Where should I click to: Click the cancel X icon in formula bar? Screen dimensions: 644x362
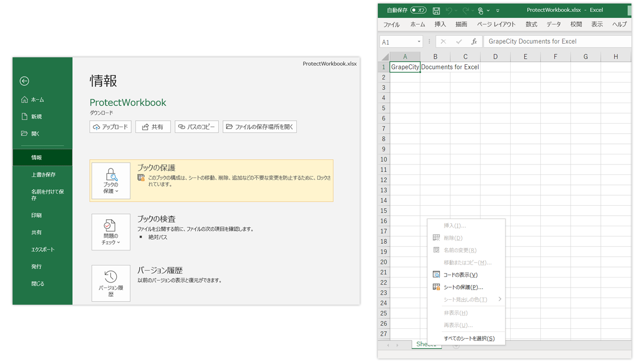pyautogui.click(x=443, y=42)
